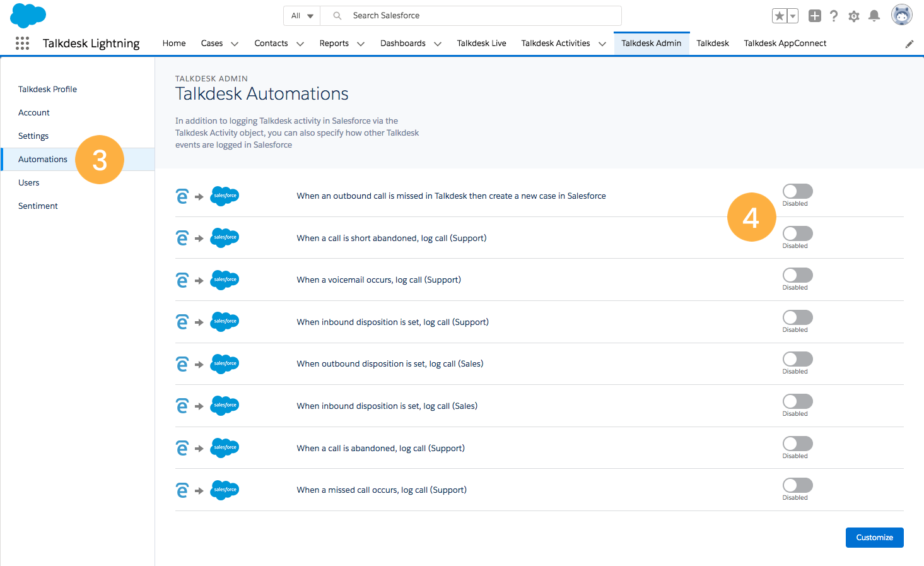Open the Cases tab
The height and width of the screenshot is (566, 924).
tap(212, 44)
